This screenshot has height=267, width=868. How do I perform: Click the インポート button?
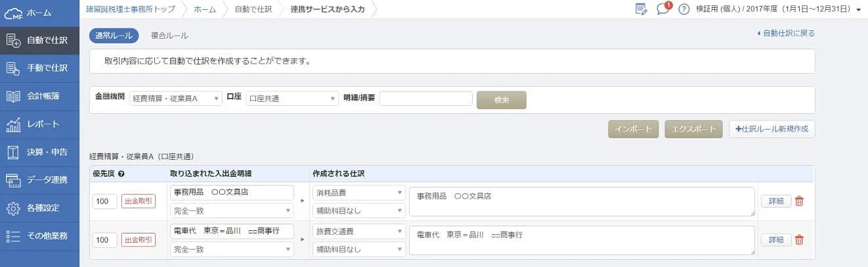(633, 129)
